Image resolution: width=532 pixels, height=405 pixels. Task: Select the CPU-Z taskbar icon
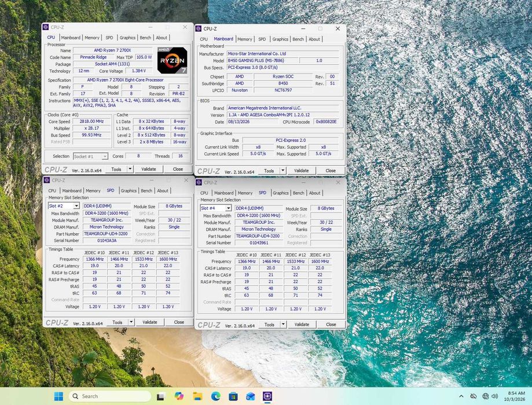pyautogui.click(x=267, y=396)
